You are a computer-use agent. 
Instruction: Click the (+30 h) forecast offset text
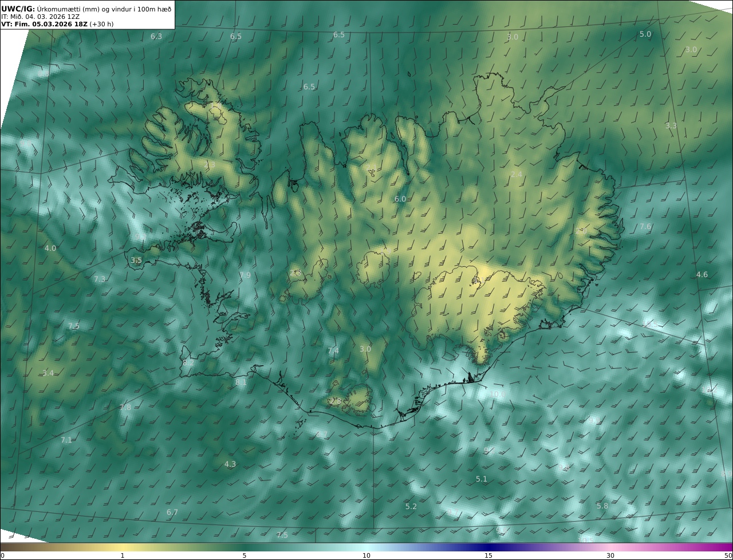pyautogui.click(x=101, y=24)
